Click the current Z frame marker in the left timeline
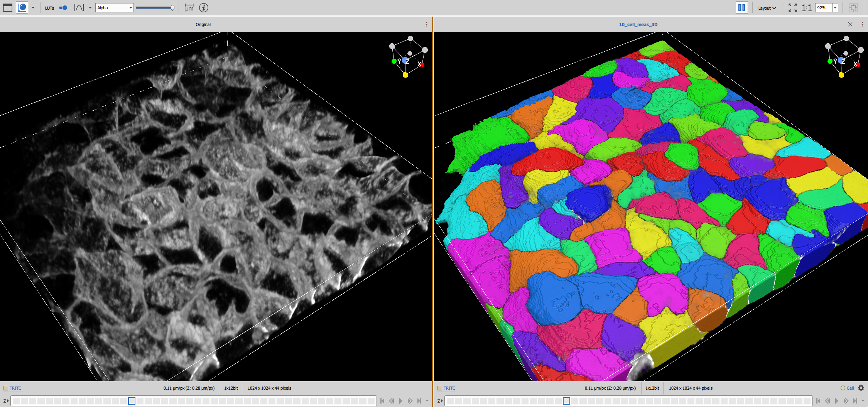Viewport: 868px width, 407px height. click(x=132, y=401)
